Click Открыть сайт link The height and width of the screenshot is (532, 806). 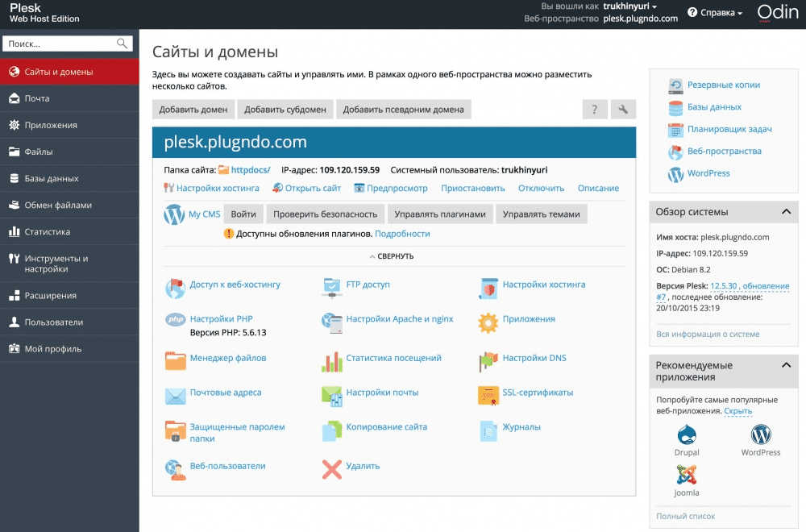[313, 188]
